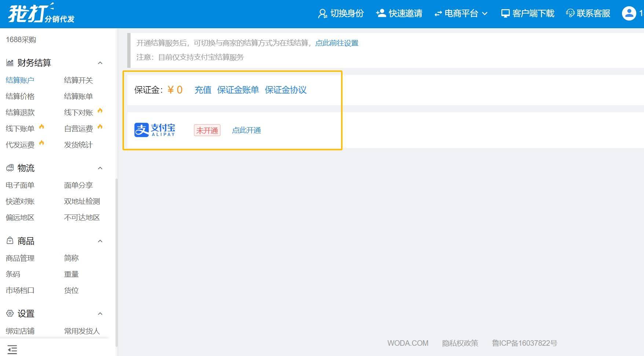Open 快速邀请 in top bar
The height and width of the screenshot is (356, 644).
(399, 14)
